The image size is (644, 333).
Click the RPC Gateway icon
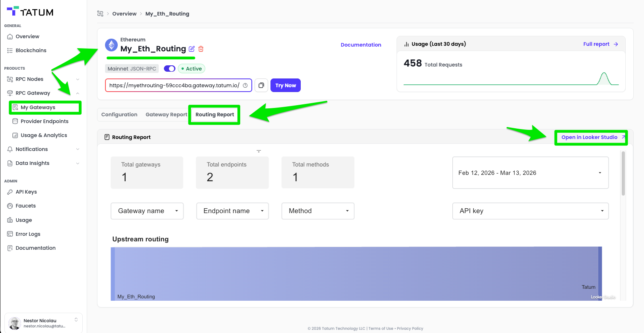click(x=10, y=93)
